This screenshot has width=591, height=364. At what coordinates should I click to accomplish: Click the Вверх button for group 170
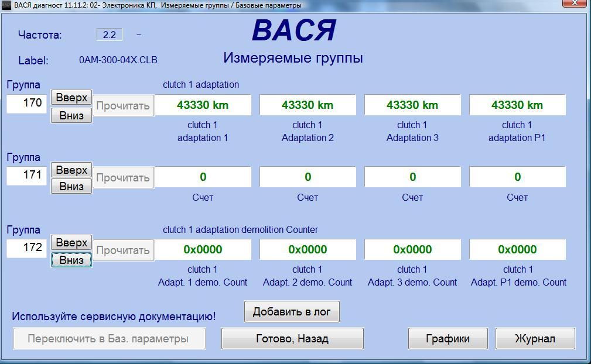tap(71, 98)
